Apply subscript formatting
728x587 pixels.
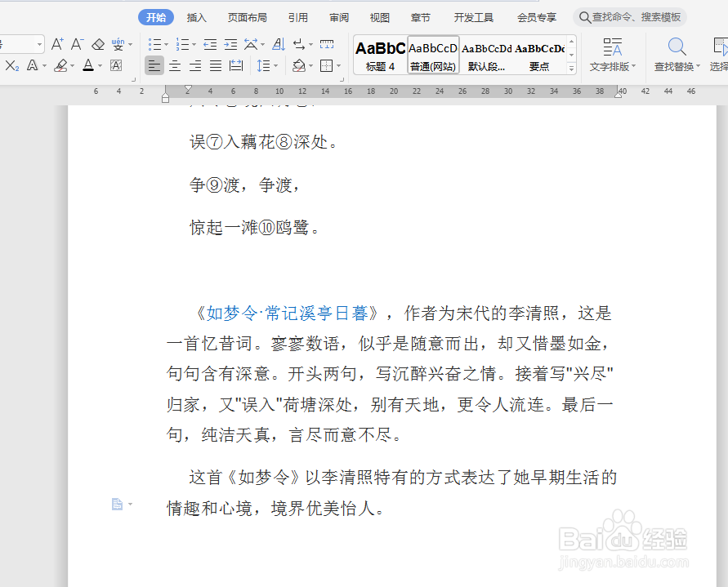11,65
